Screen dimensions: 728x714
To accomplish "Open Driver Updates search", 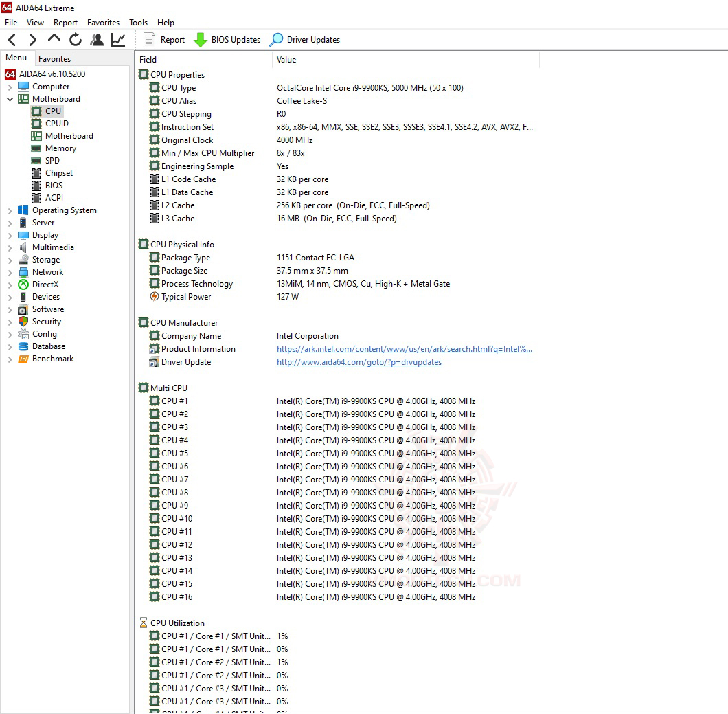I will point(304,40).
